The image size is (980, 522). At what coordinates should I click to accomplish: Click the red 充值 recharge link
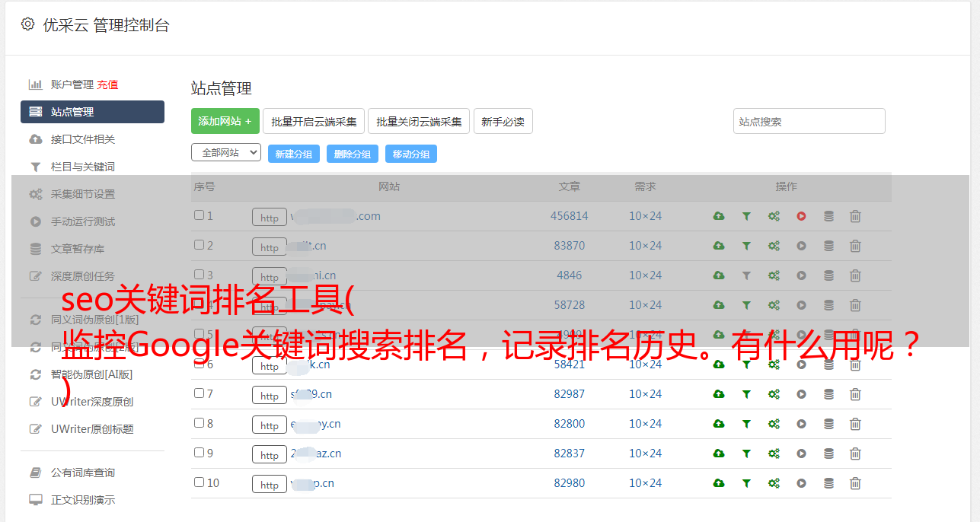pos(107,84)
